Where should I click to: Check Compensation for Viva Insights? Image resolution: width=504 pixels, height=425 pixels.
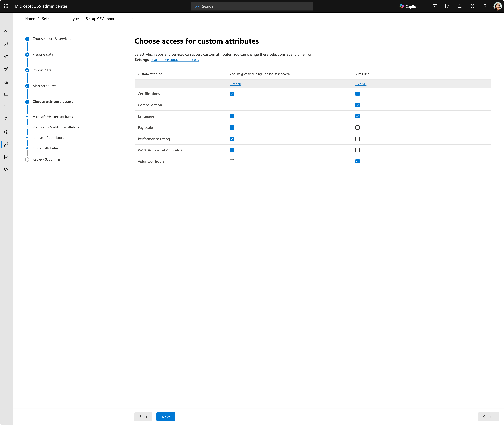coord(232,105)
